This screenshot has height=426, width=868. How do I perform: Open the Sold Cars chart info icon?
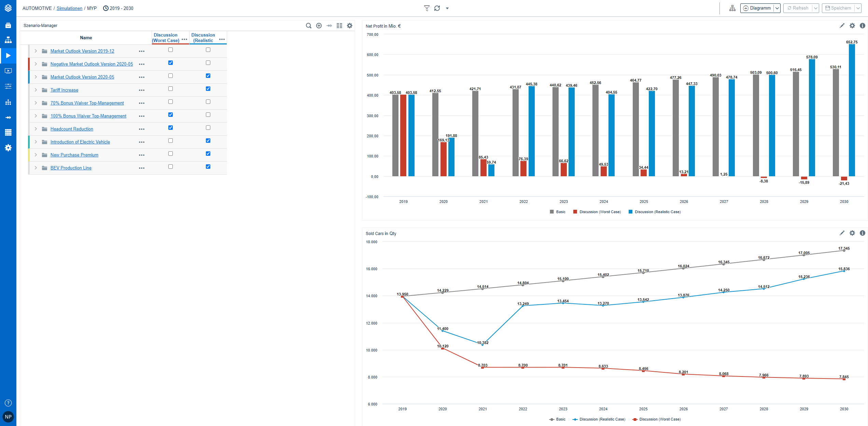862,233
